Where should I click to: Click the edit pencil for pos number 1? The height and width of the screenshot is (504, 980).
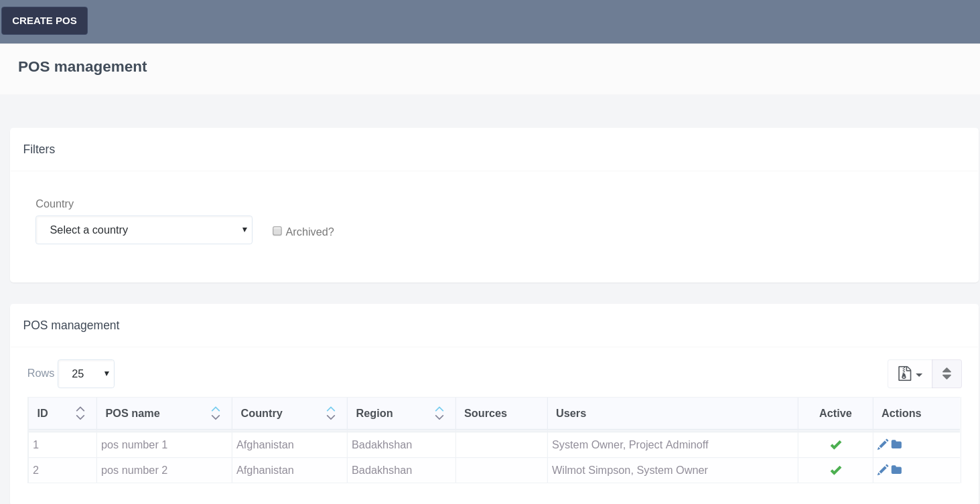(x=882, y=444)
